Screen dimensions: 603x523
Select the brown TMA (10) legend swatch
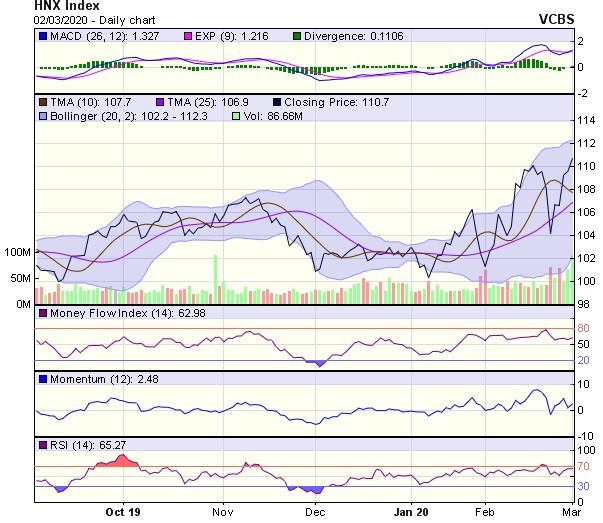[41, 101]
